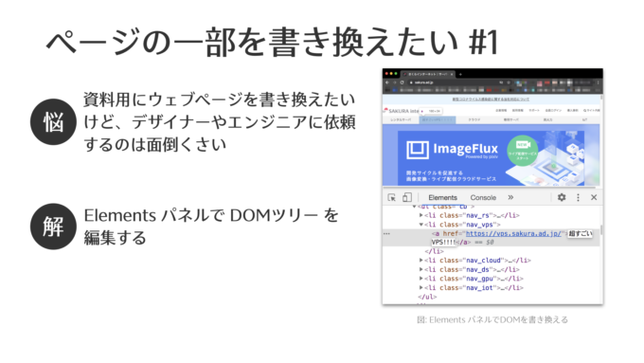644x363 pixels.
Task: Open a new browser tab with plus
Action: tap(460, 75)
